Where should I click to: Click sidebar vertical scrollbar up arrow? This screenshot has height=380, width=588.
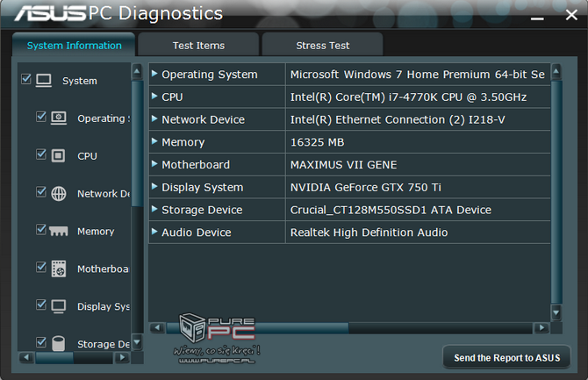pyautogui.click(x=137, y=71)
